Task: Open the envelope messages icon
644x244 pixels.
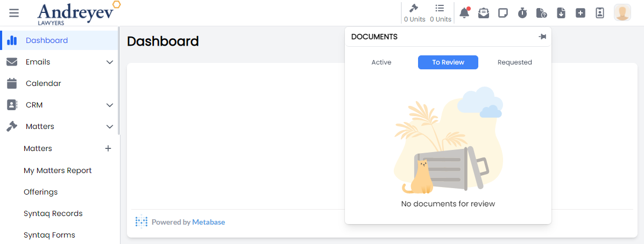Action: click(484, 13)
